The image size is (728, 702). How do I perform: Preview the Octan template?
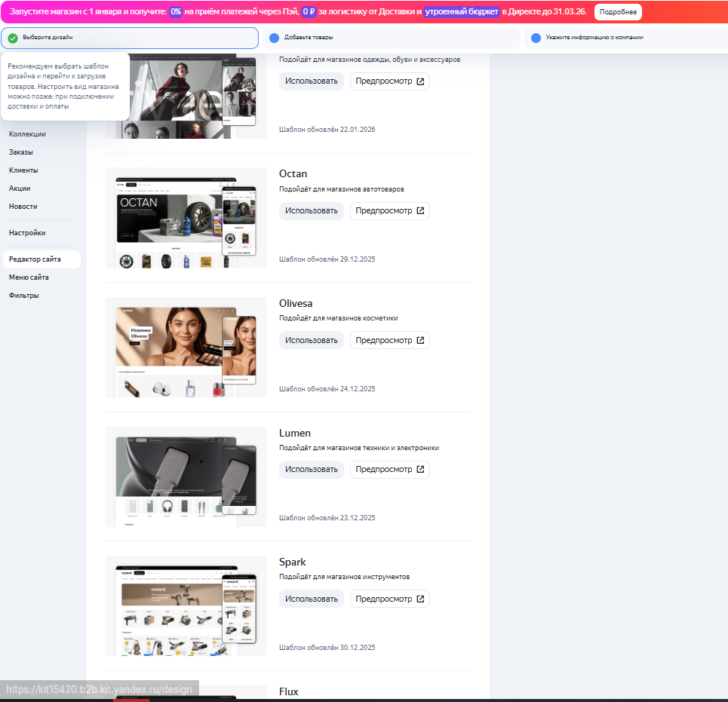click(389, 210)
